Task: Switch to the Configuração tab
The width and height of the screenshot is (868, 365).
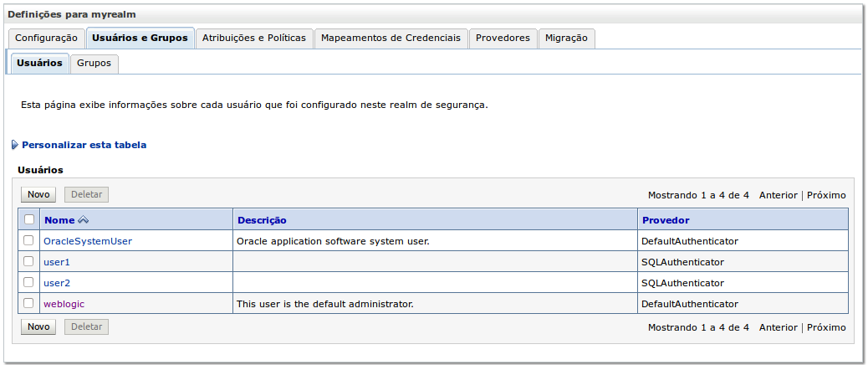Action: pos(46,39)
